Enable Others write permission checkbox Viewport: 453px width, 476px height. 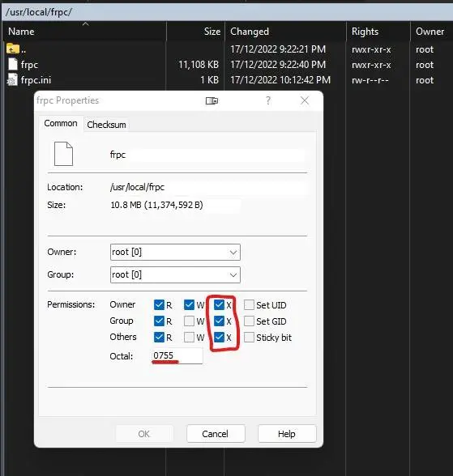click(x=189, y=337)
